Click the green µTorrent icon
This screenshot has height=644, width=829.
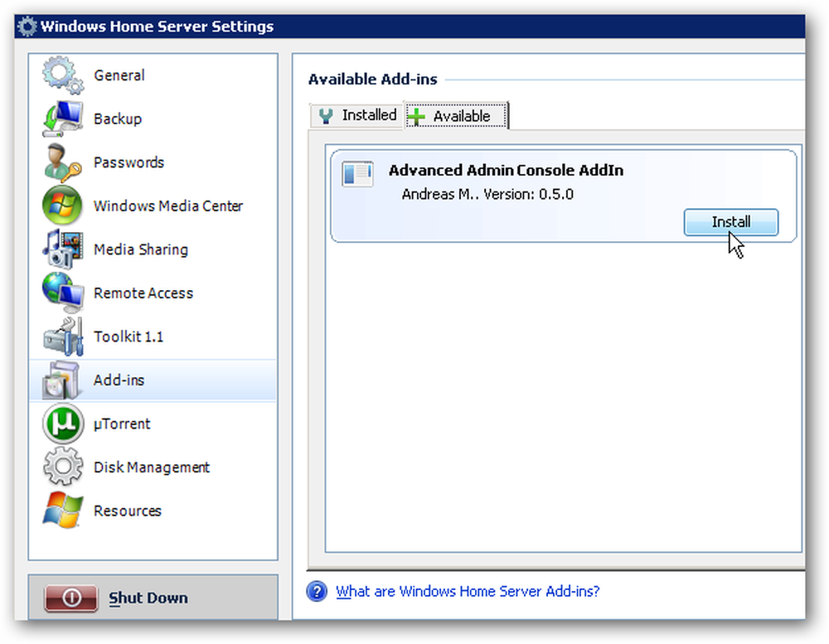(x=63, y=424)
